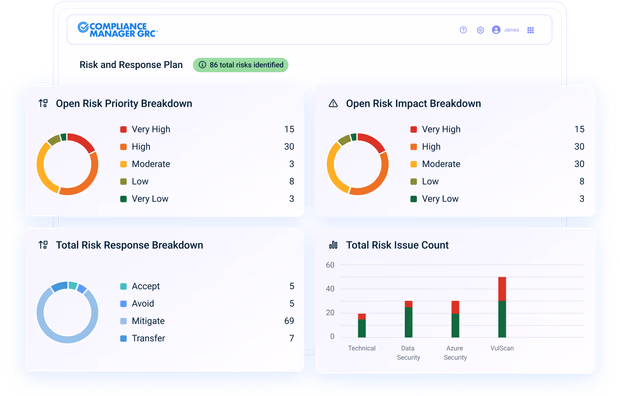Click the bar chart icon beside Total Risk Issue Count
620x396 pixels.
pyautogui.click(x=333, y=245)
